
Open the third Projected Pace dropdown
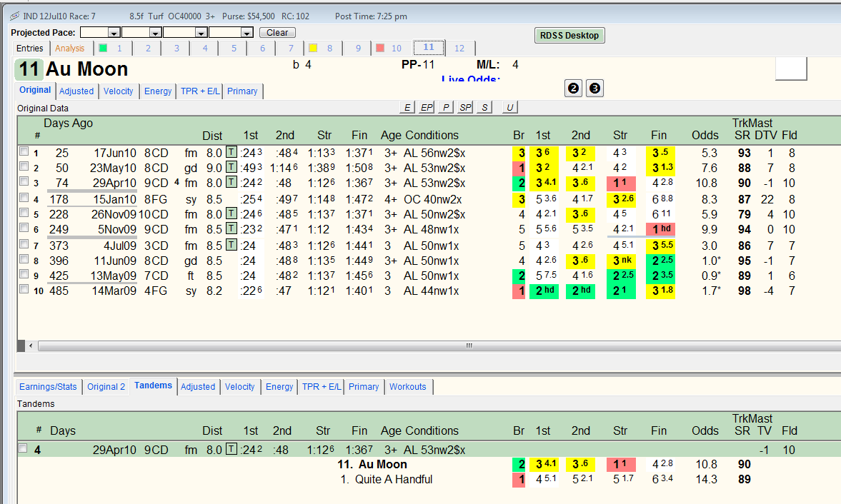201,33
